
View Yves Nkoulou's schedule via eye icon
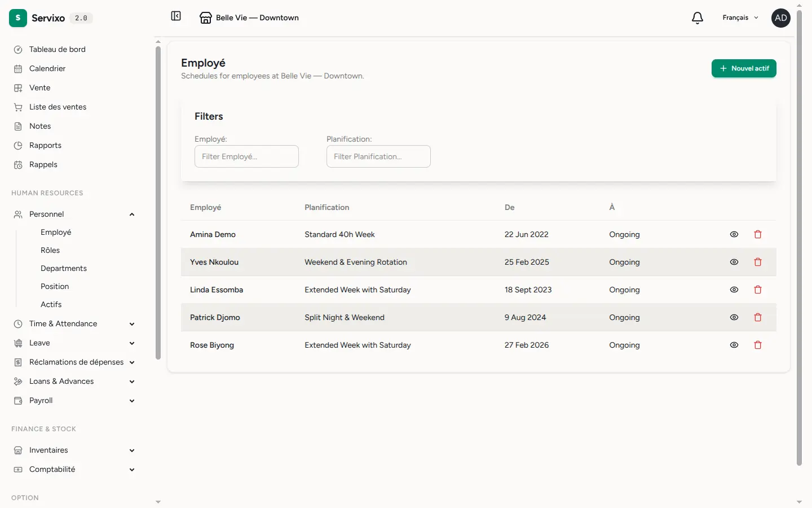(x=734, y=262)
